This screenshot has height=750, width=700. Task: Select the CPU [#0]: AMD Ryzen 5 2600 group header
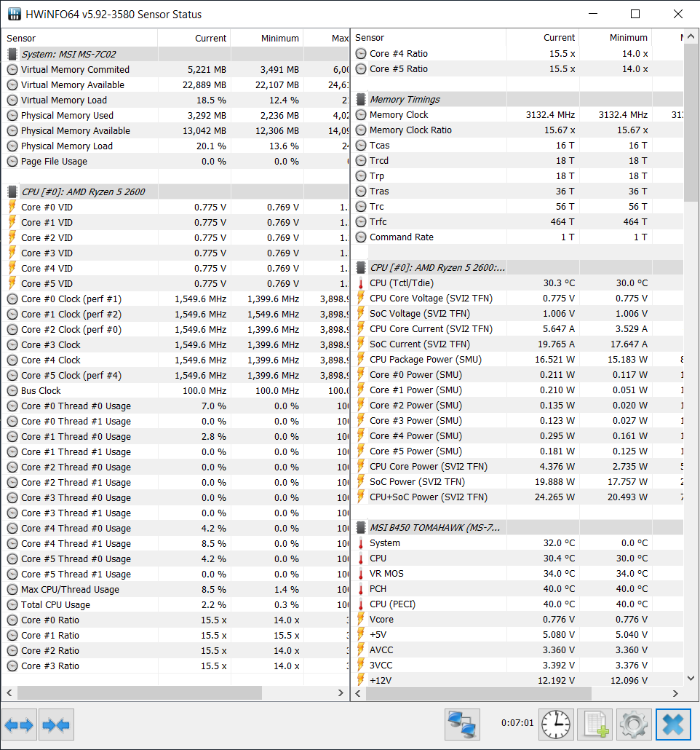(x=175, y=192)
